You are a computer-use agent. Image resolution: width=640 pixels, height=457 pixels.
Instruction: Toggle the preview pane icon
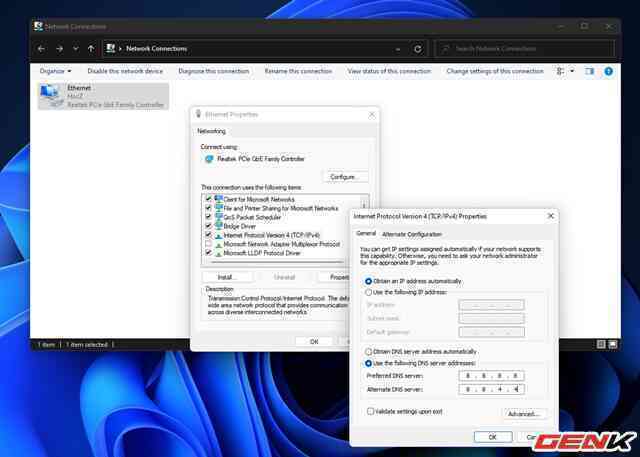click(589, 71)
